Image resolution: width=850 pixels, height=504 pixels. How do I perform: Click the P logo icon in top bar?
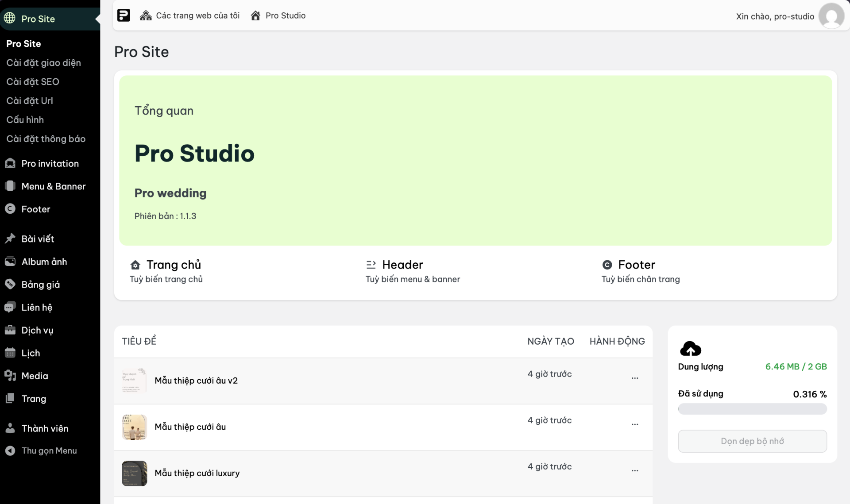tap(124, 15)
